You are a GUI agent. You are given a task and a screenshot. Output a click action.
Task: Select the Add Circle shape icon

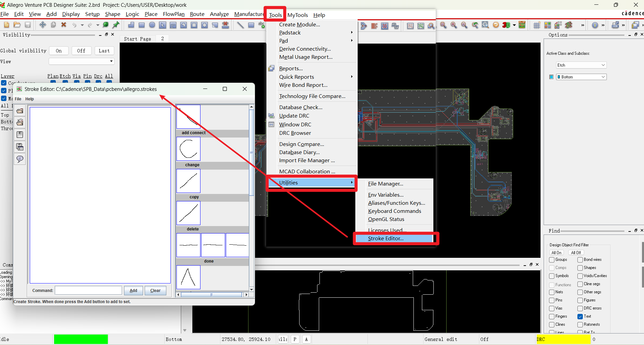click(152, 25)
